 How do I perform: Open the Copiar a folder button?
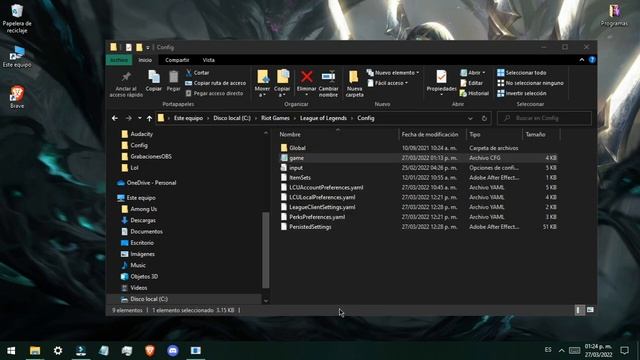tap(282, 83)
